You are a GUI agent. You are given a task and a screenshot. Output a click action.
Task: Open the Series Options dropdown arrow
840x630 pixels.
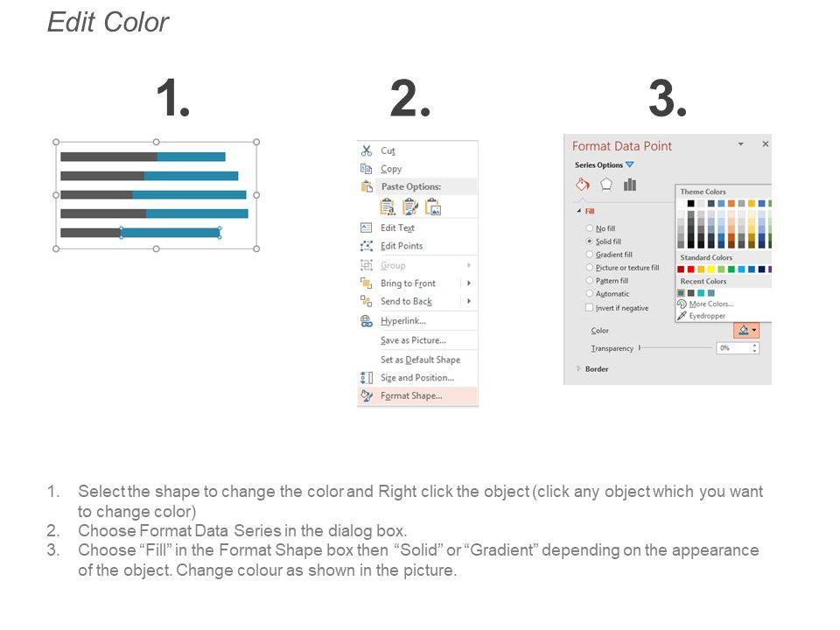[x=629, y=164]
